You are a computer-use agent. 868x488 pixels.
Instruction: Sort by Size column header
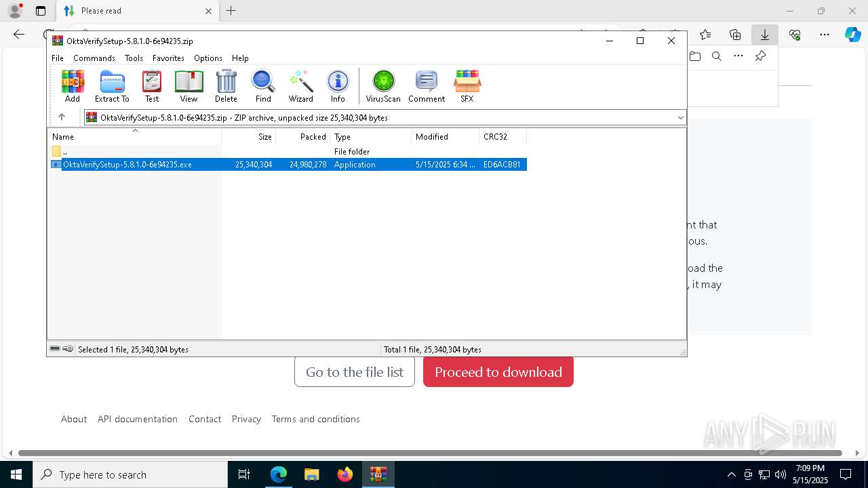pos(249,136)
